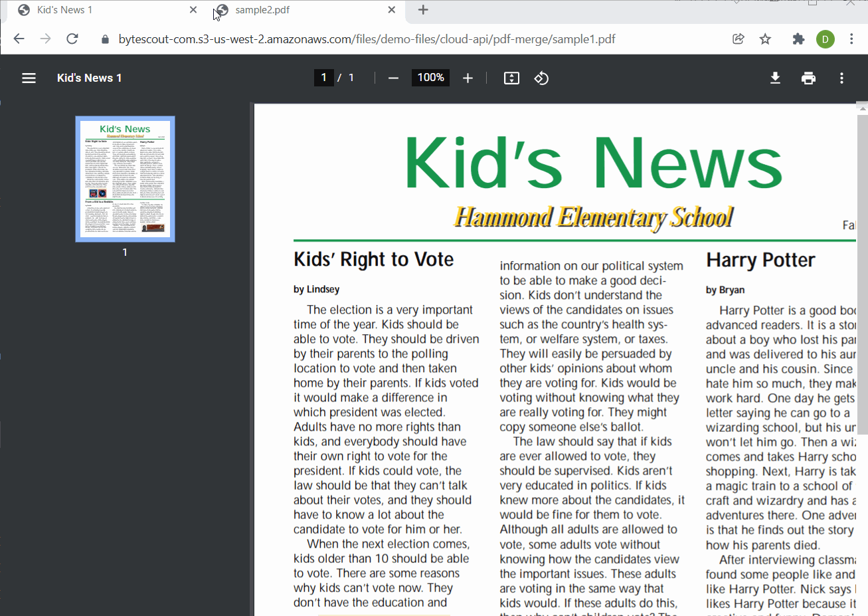
Task: Open the Chrome profile avatar D
Action: click(x=825, y=39)
